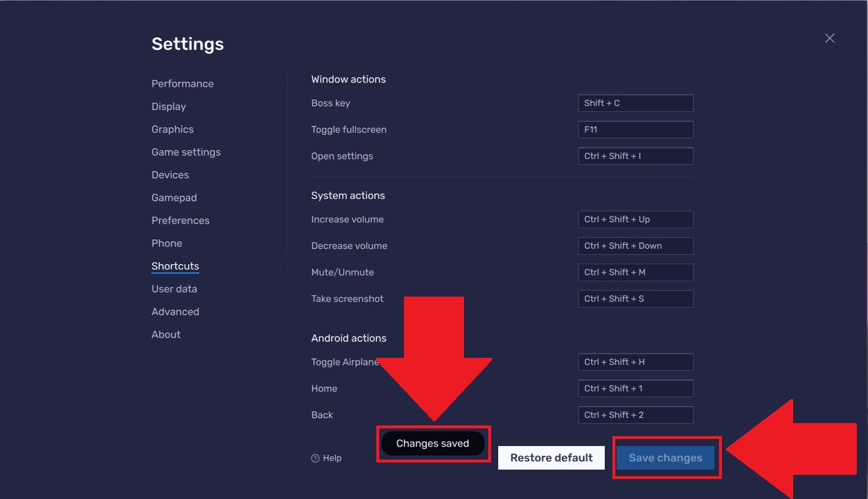The image size is (868, 499).
Task: Open the Advanced settings section
Action: pos(175,311)
